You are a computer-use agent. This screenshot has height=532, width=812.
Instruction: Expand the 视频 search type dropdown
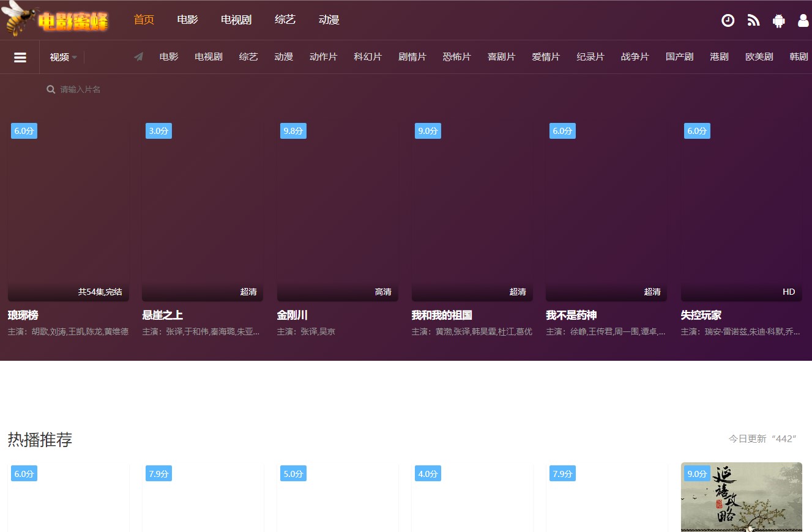(x=63, y=57)
